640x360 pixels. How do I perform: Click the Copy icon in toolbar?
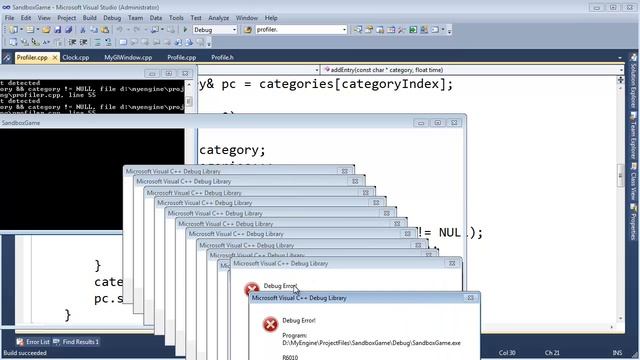click(94, 30)
